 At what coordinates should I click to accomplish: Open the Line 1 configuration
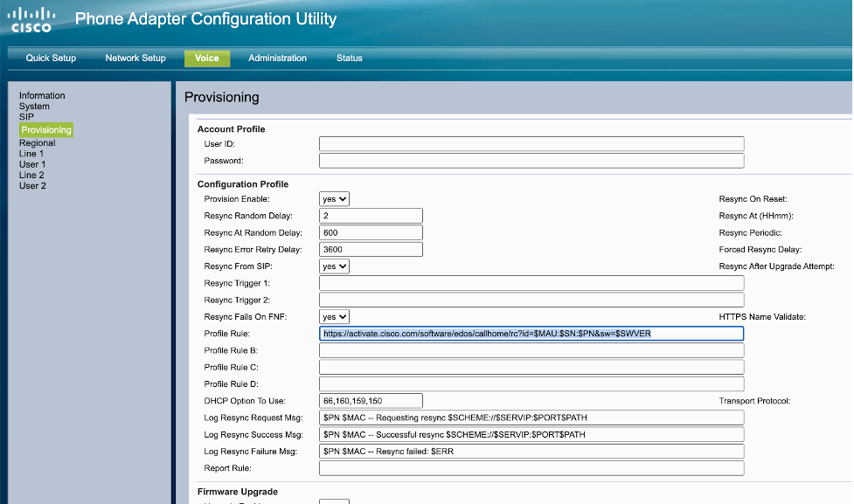[x=32, y=153]
